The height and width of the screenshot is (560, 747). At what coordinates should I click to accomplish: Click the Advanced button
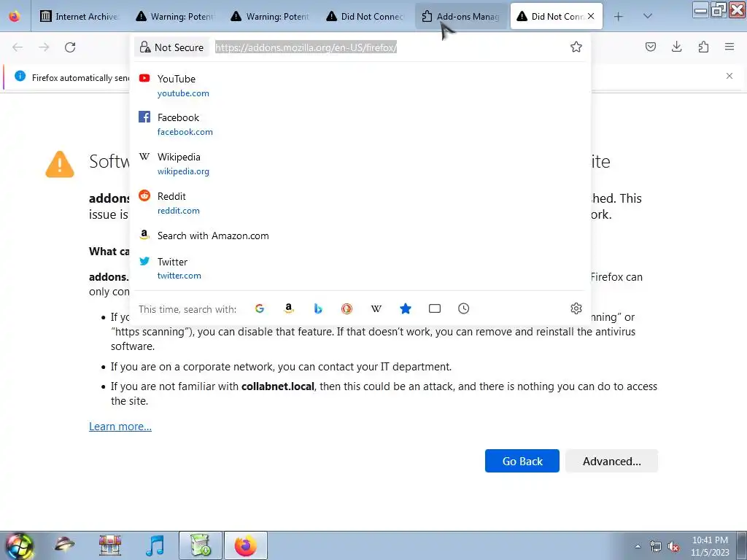coord(612,461)
